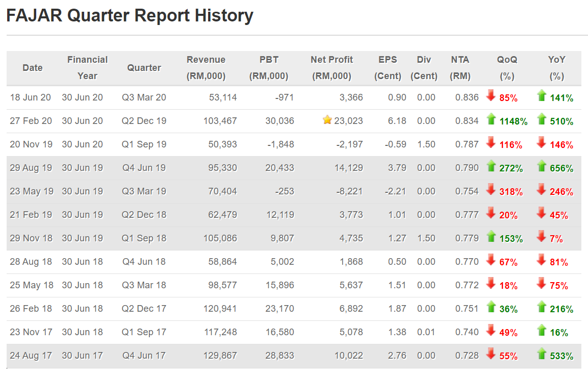588x376 pixels.
Task: Click red YoY down arrow next to 246%
Action: 542,189
